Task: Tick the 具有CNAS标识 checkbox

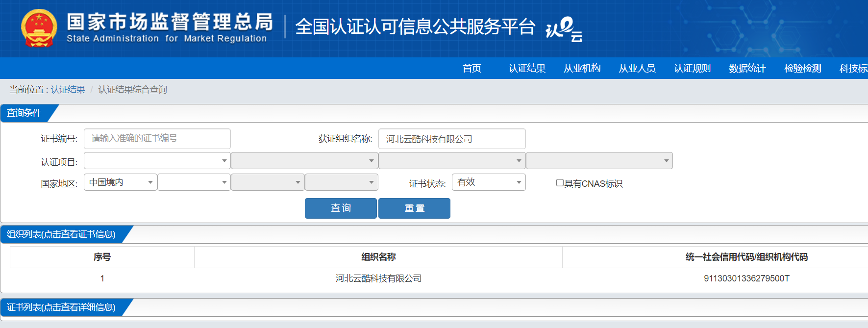Action: [560, 183]
